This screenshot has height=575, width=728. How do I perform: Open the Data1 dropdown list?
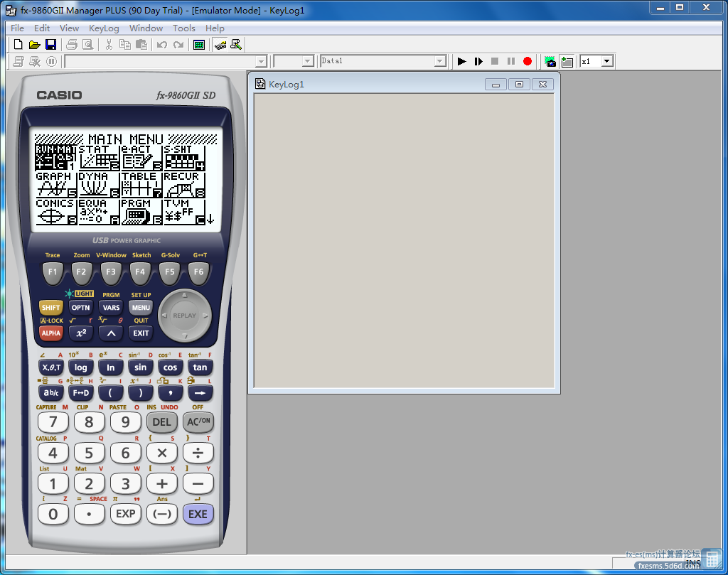pos(440,61)
